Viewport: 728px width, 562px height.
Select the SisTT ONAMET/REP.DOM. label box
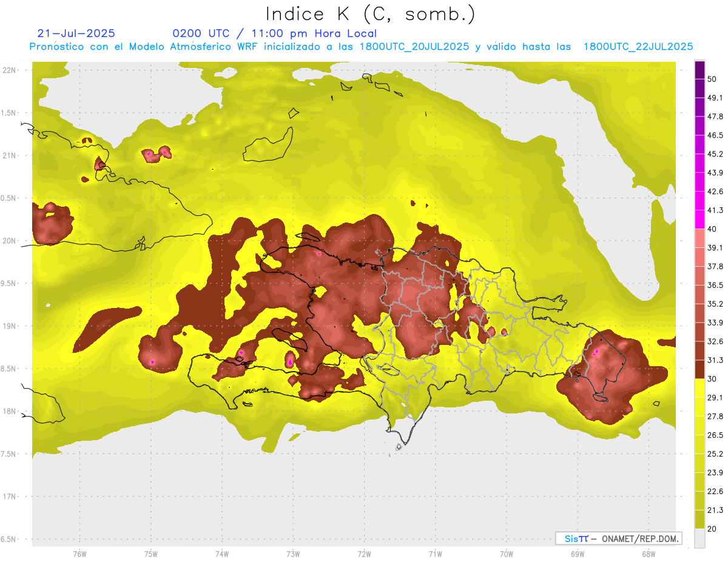(618, 538)
